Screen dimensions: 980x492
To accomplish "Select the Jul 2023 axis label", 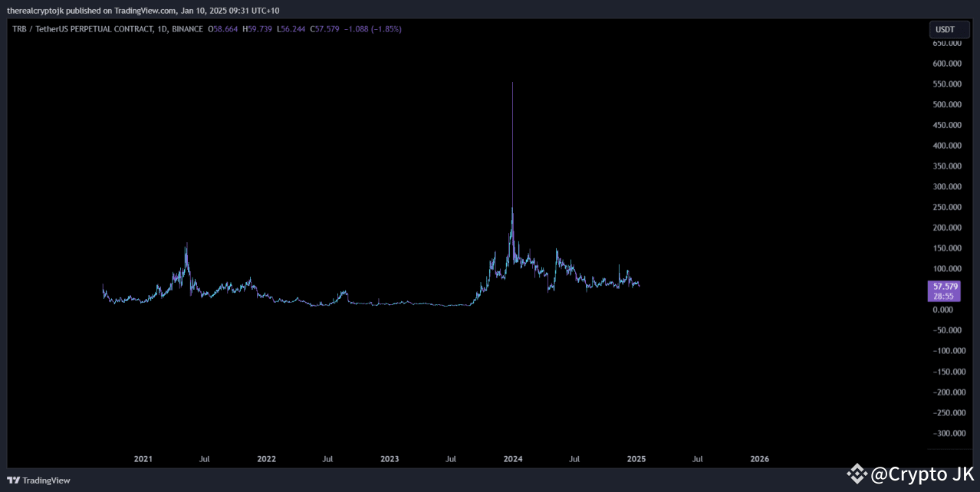I will 450,458.
